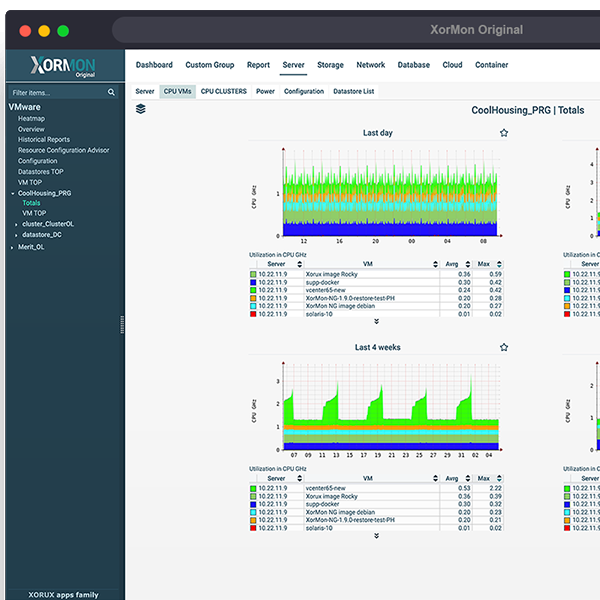
Task: Star the Last day chart as favorite
Action: click(x=504, y=133)
